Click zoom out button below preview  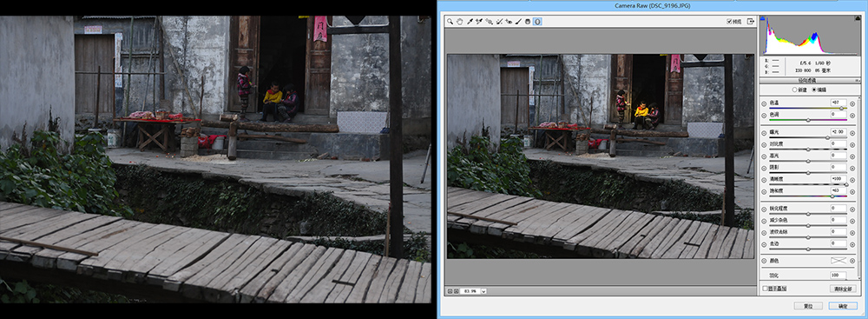pos(449,290)
